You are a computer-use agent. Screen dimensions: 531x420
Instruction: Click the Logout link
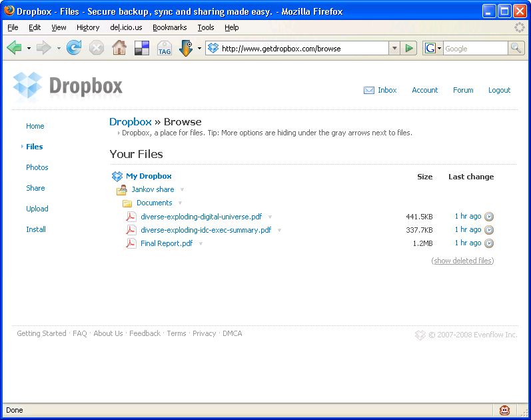coord(499,90)
